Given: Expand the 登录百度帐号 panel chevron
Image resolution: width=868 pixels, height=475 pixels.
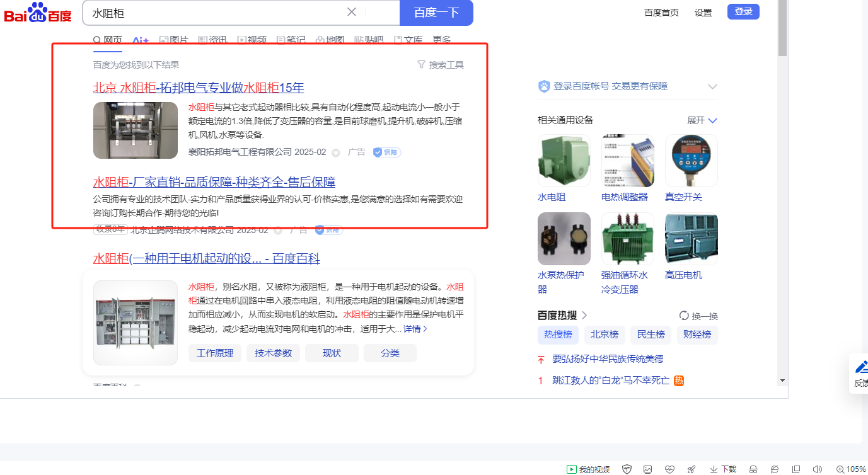Looking at the screenshot, I should coord(712,86).
